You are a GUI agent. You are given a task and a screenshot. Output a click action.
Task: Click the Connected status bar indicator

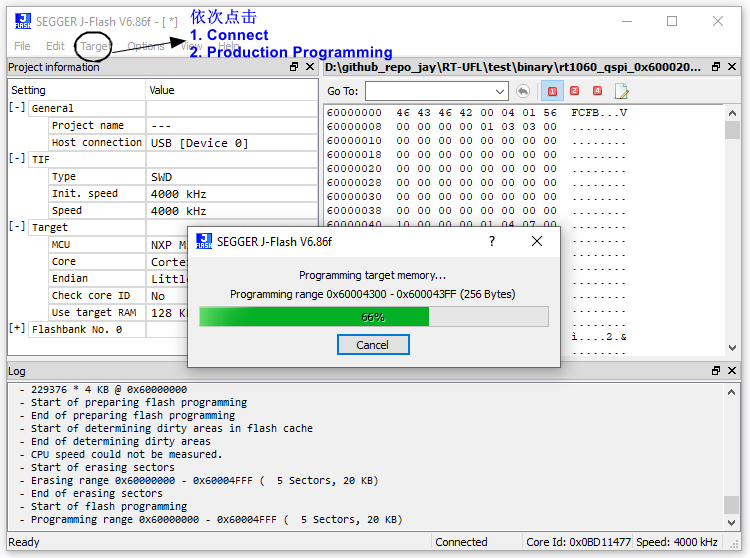[461, 542]
